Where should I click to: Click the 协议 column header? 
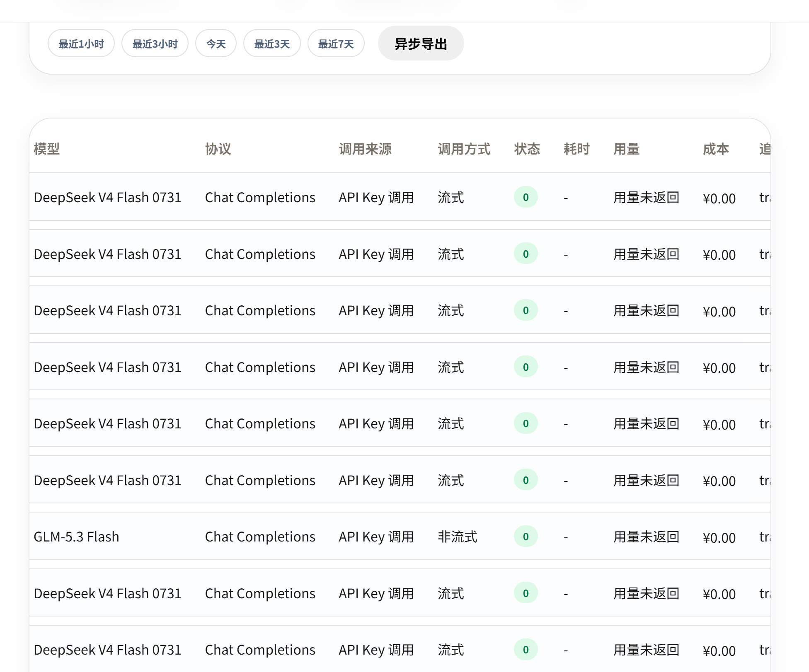point(218,149)
